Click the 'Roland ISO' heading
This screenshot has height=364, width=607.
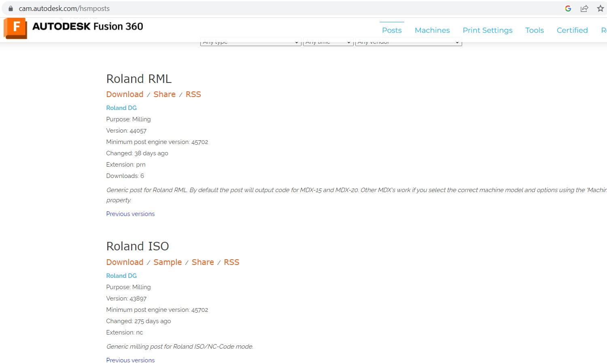click(x=138, y=246)
